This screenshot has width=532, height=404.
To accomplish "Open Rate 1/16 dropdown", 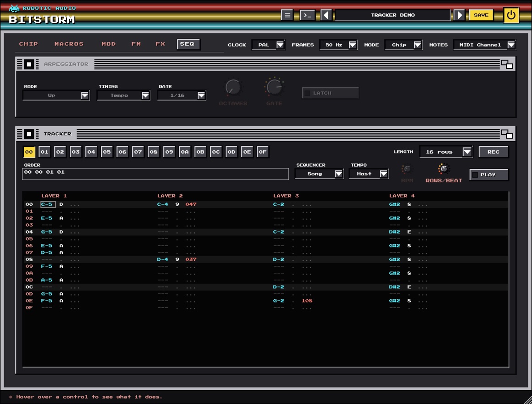I will (x=182, y=95).
